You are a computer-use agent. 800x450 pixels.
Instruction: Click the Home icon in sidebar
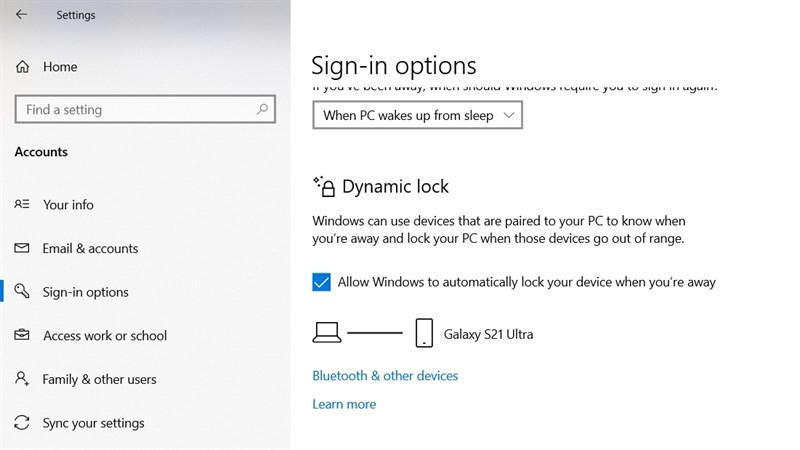[22, 67]
